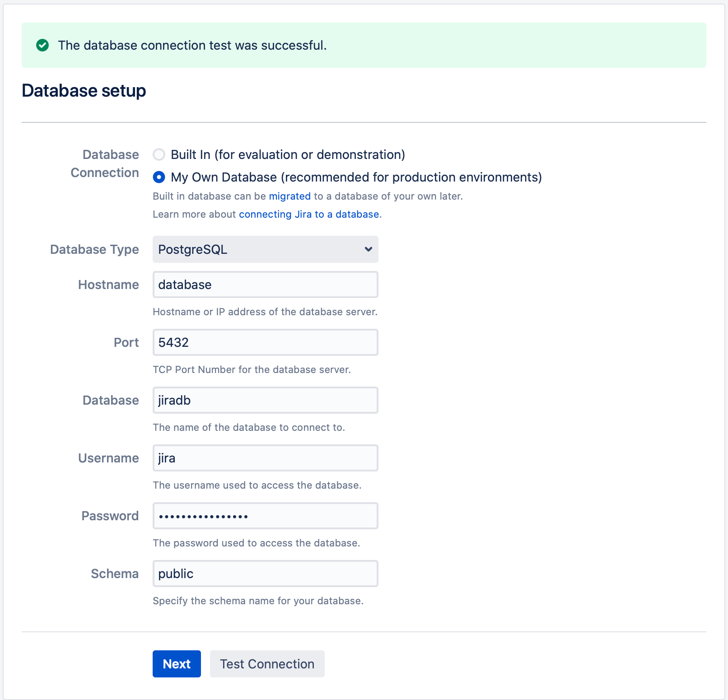Focus the Database name field with "jiradb"
Screen dimensions: 728x700
coord(265,400)
